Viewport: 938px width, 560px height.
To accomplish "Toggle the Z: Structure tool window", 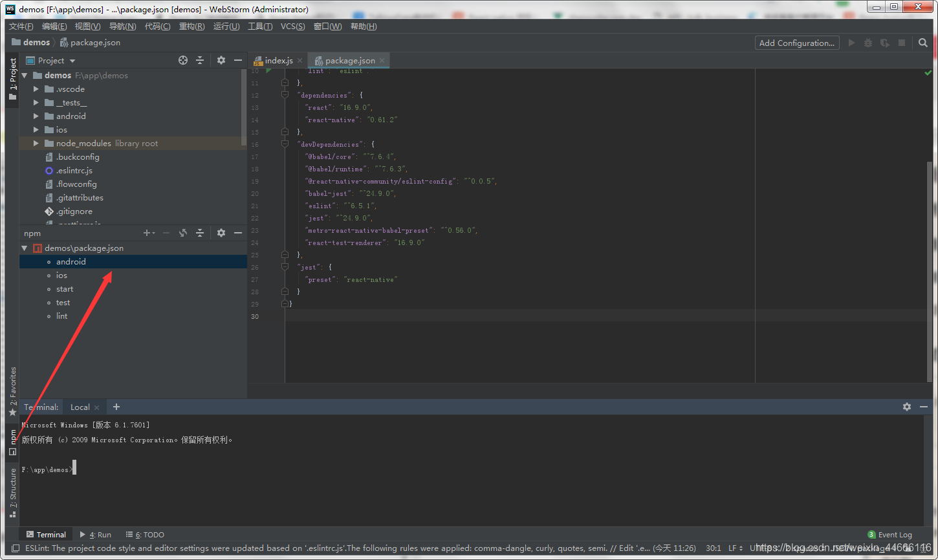I will click(12, 493).
